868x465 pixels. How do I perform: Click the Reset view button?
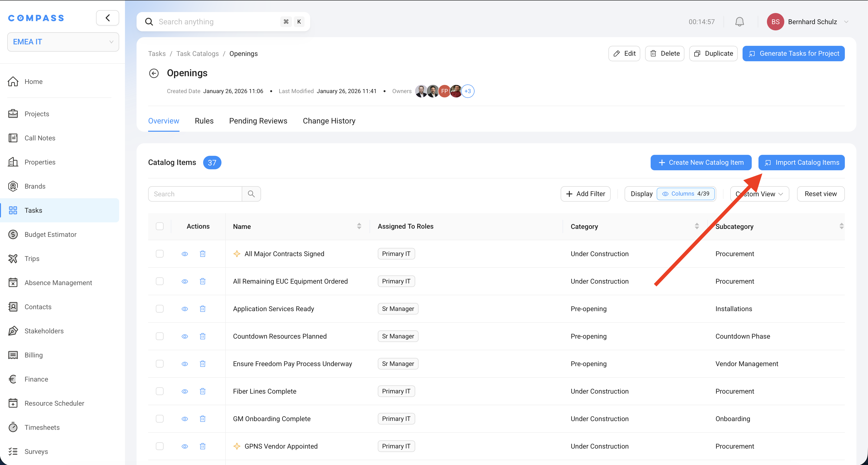[821, 194]
